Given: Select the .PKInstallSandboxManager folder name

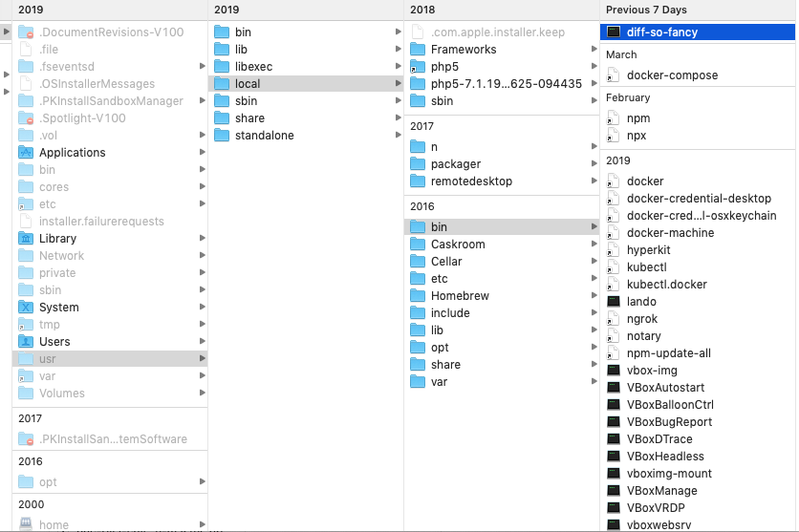Looking at the screenshot, I should click(111, 101).
